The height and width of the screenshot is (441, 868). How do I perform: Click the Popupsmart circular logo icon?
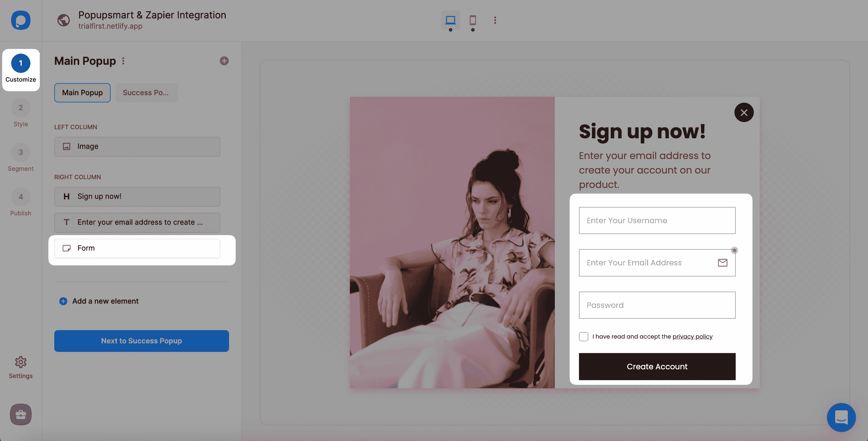(21, 20)
